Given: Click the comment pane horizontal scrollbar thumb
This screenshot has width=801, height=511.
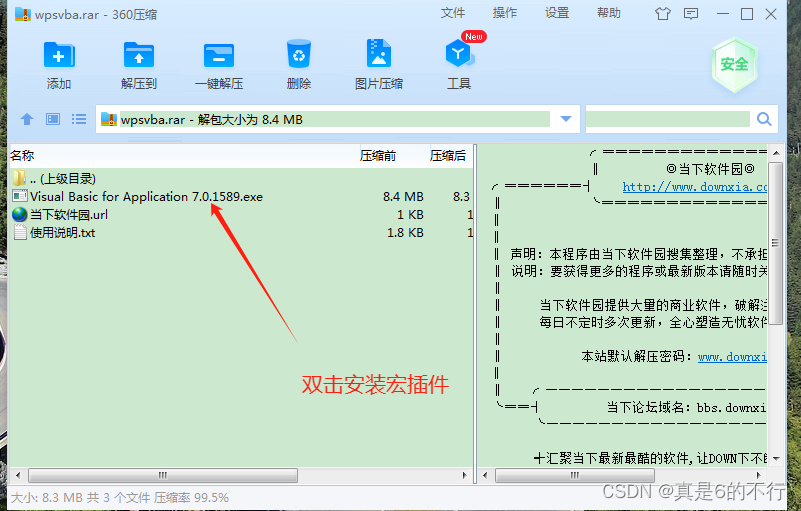Looking at the screenshot, I should [575, 475].
